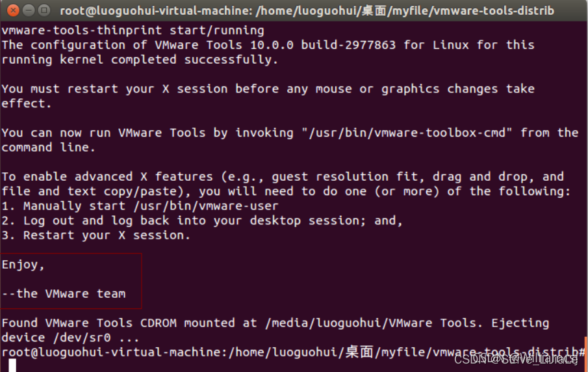
Task: Minimize the terminal window
Action: [x=28, y=10]
